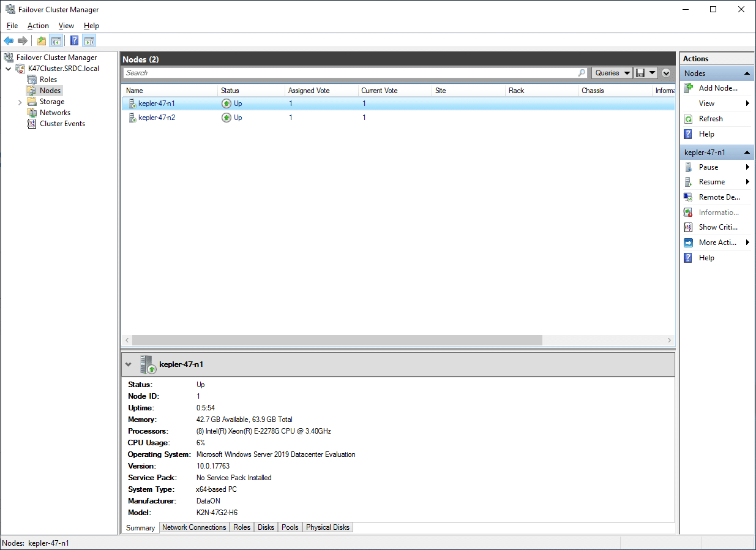Click the memory value "42.7 GB Available, 63.9 GB Total"
This screenshot has height=550, width=756.
pyautogui.click(x=244, y=420)
